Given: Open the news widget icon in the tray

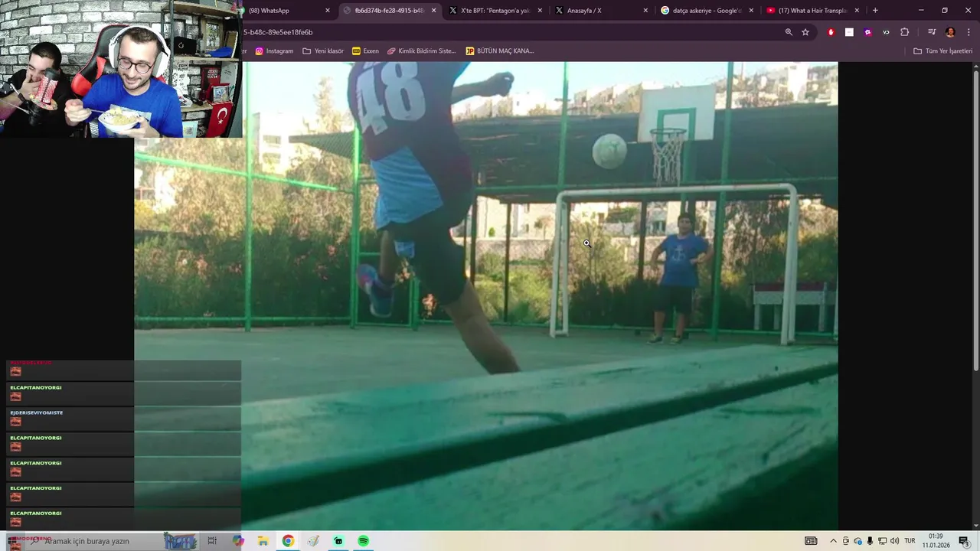Looking at the screenshot, I should [x=811, y=541].
